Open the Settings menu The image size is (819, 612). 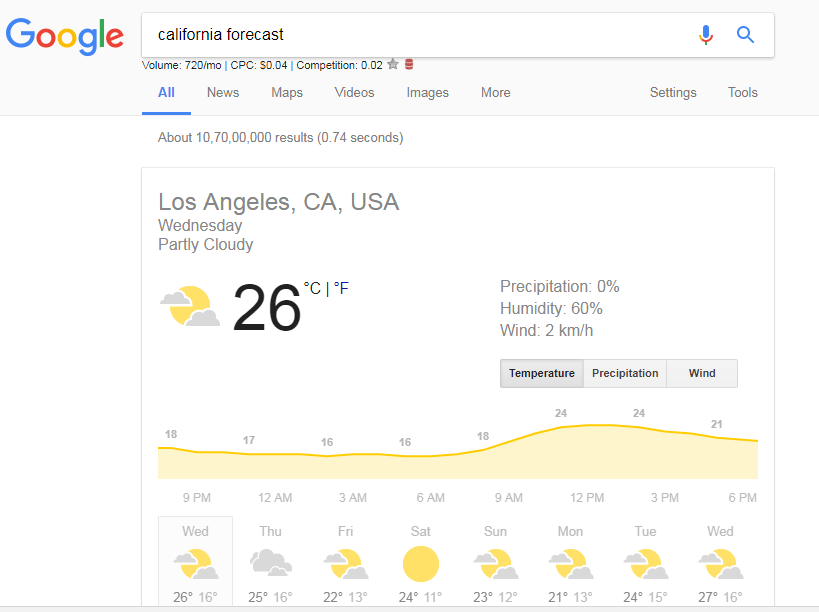click(x=673, y=93)
